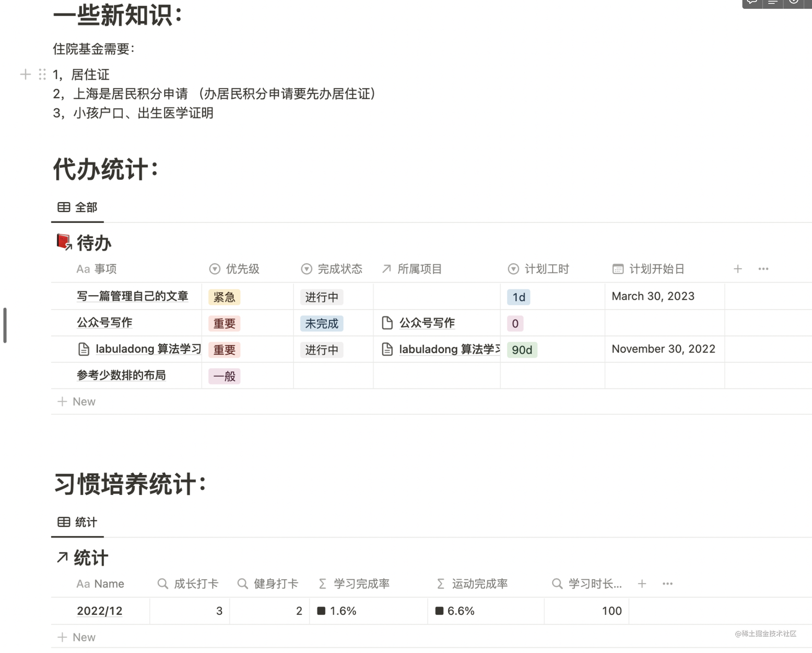The image size is (812, 653).
Task: Click the March 30, 2023 date cell
Action: click(x=653, y=296)
